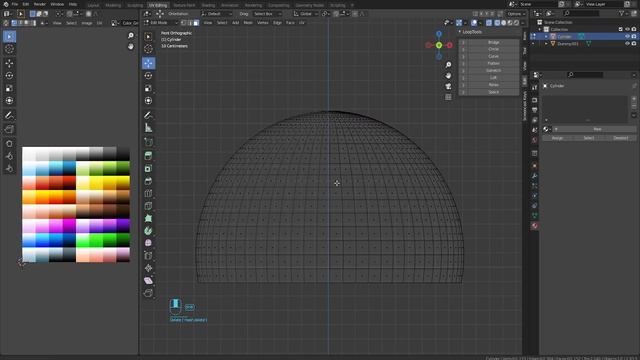Select the Inset Faces tool
The height and width of the screenshot is (360, 640).
pos(148,168)
